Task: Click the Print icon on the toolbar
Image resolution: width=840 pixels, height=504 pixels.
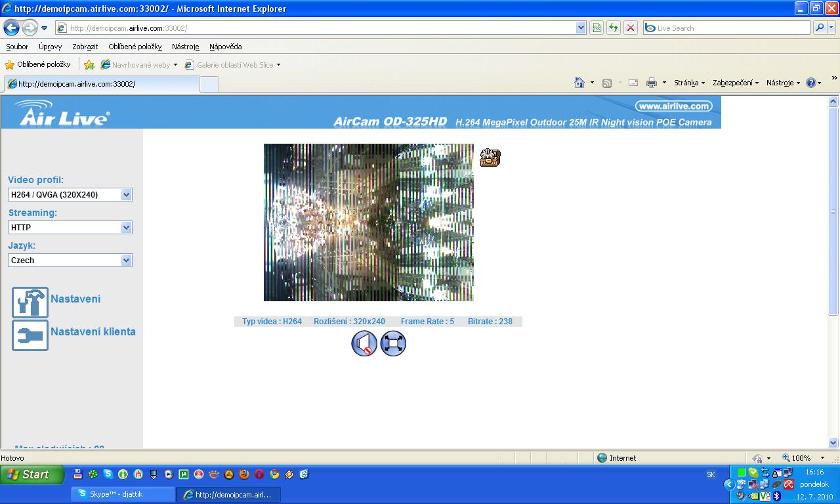Action: (652, 82)
